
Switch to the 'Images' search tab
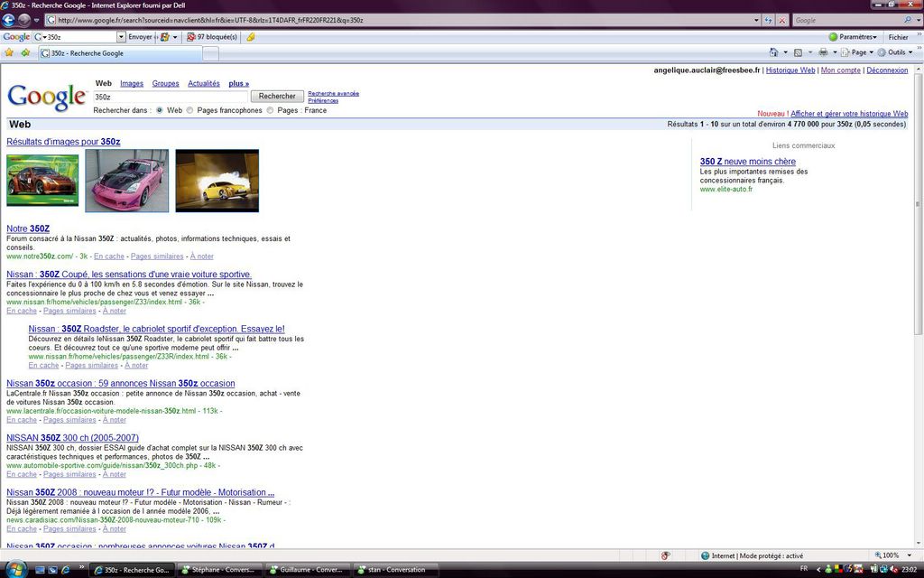click(x=132, y=83)
